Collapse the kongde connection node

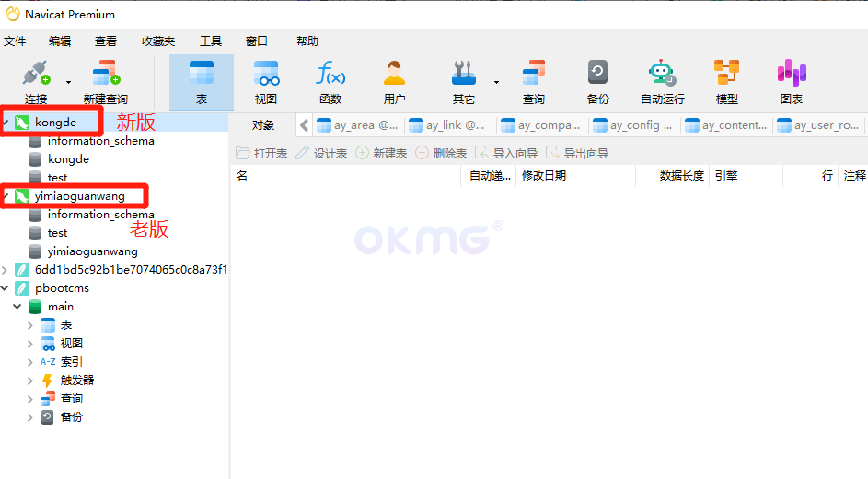click(6, 122)
